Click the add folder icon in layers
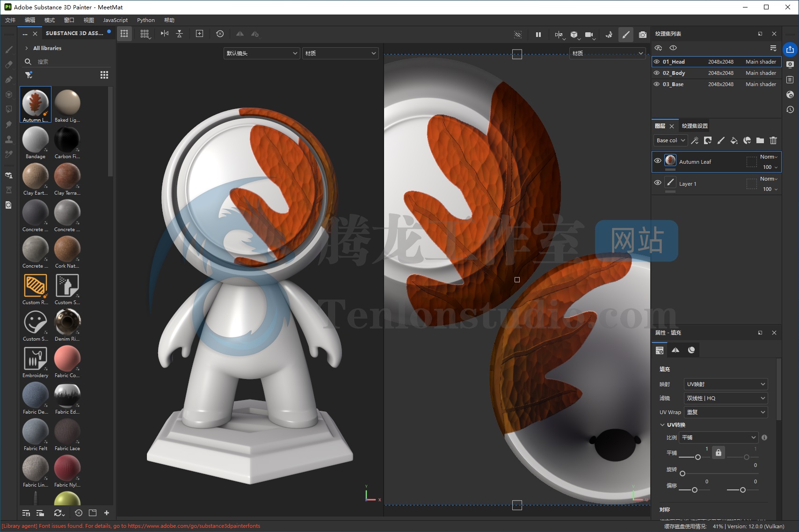The width and height of the screenshot is (799, 532). tap(760, 140)
